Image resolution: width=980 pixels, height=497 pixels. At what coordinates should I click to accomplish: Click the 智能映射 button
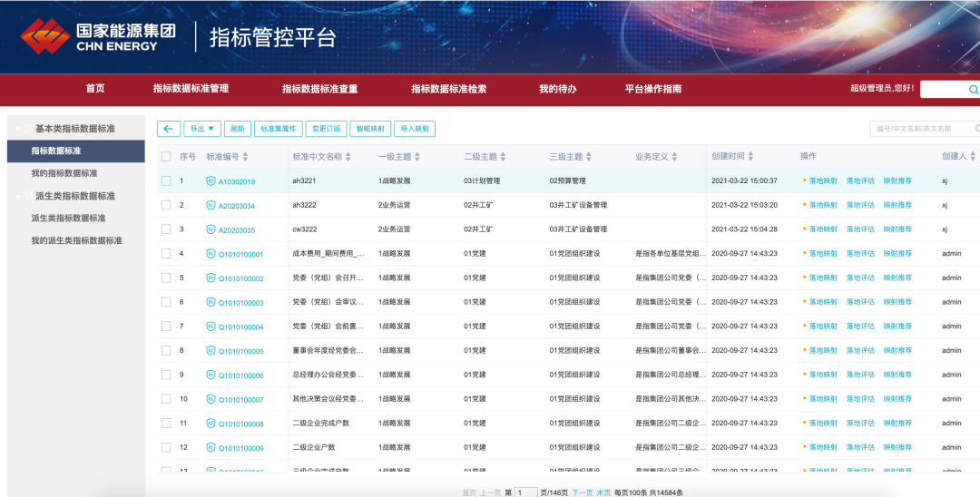[x=370, y=129]
